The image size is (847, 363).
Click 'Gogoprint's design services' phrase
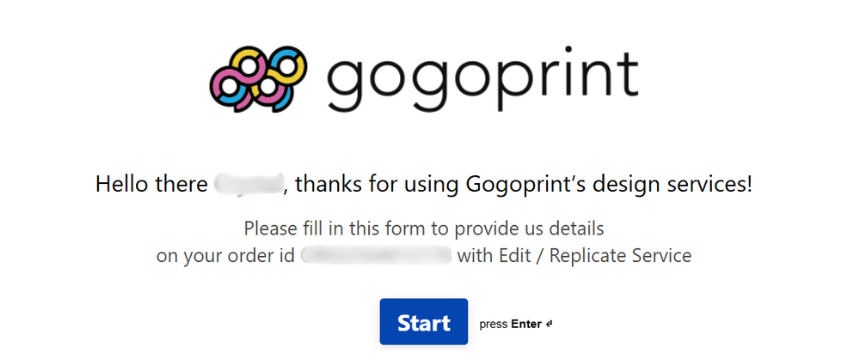606,184
